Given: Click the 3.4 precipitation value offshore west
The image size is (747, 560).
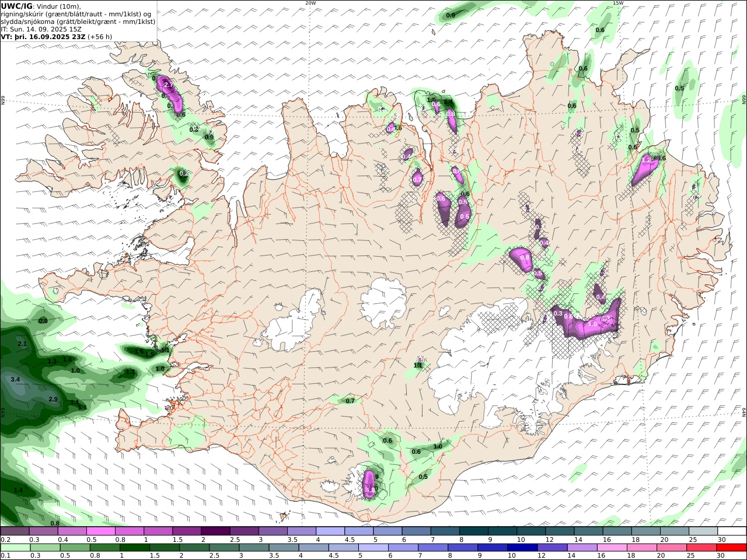Looking at the screenshot, I should coord(16,379).
